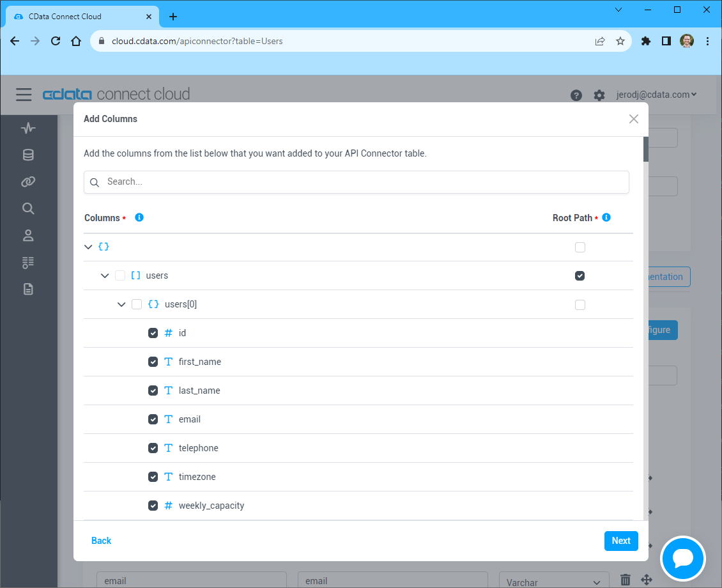722x588 pixels.
Task: Switch to the CData Connect Cloud tab
Action: (77, 17)
